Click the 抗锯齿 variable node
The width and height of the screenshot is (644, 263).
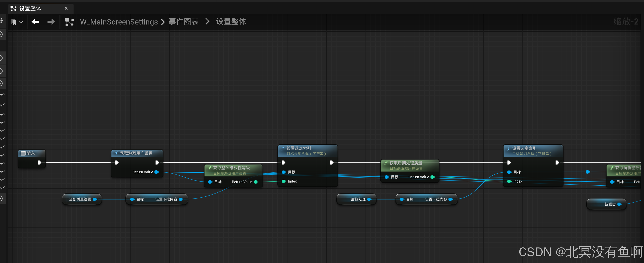tap(610, 204)
